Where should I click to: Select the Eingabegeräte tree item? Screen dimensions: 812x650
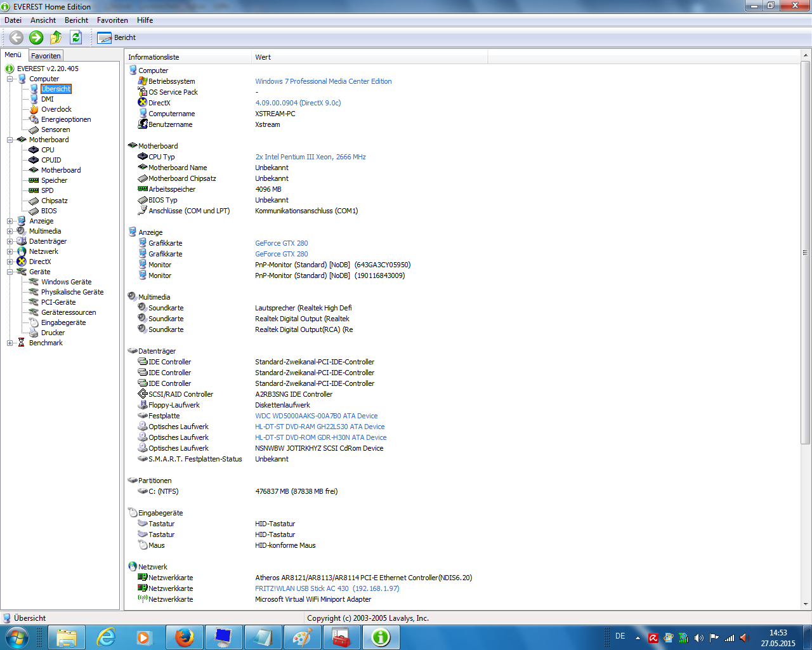point(63,322)
